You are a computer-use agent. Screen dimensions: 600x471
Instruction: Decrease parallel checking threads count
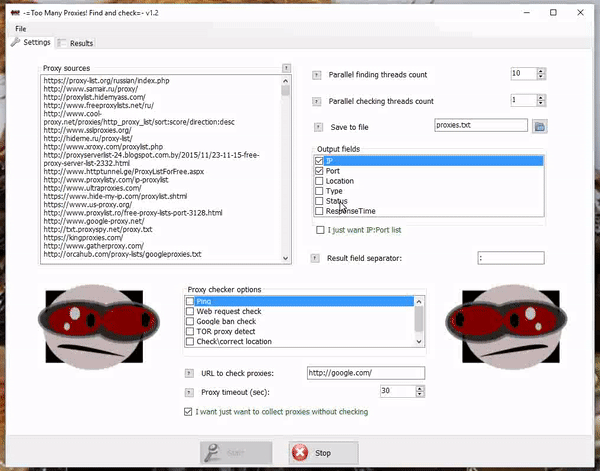pos(541,103)
